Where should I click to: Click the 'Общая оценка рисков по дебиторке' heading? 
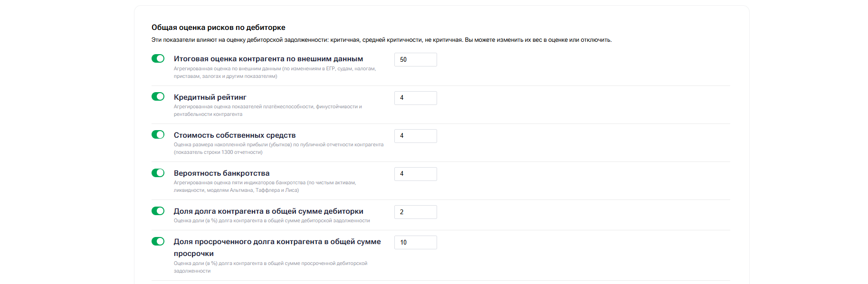[x=219, y=28]
